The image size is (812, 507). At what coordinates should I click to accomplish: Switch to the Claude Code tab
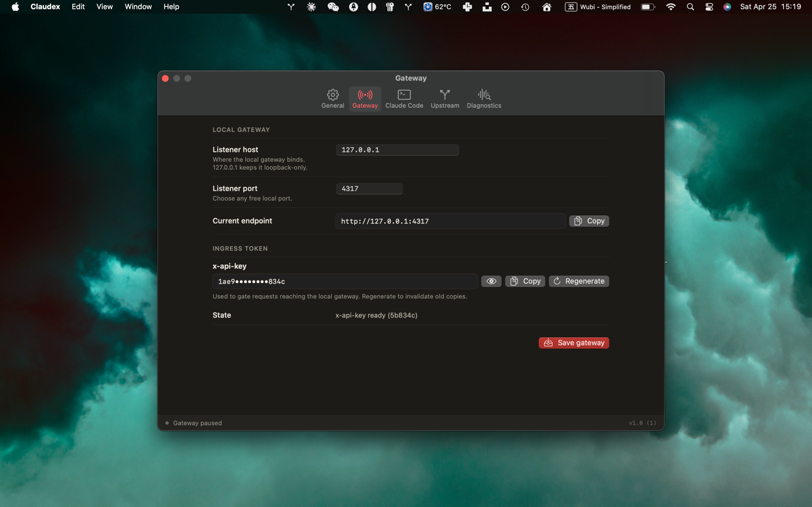[404, 99]
